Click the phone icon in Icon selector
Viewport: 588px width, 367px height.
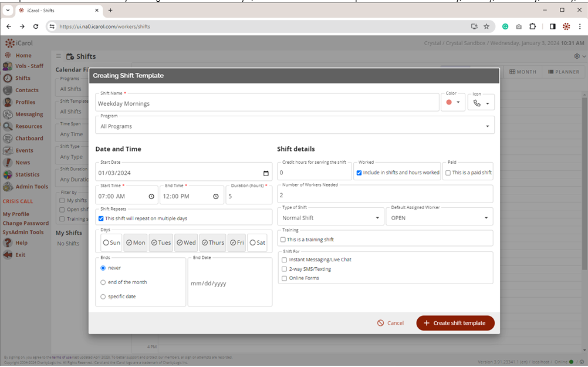pos(477,103)
